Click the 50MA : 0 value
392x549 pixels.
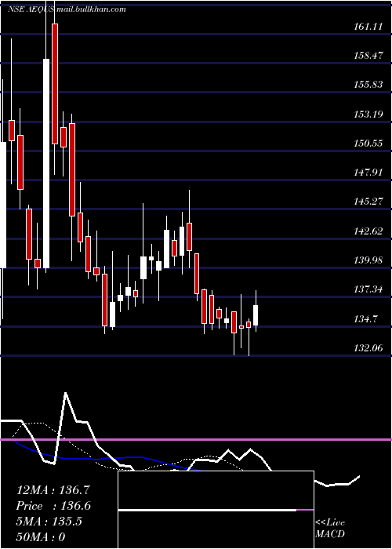[x=41, y=537]
